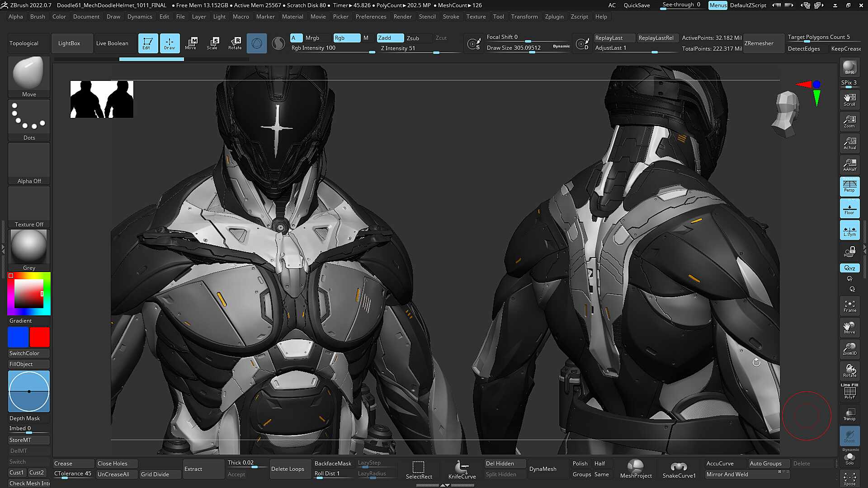
Task: Click the QuickSave button
Action: coord(637,5)
